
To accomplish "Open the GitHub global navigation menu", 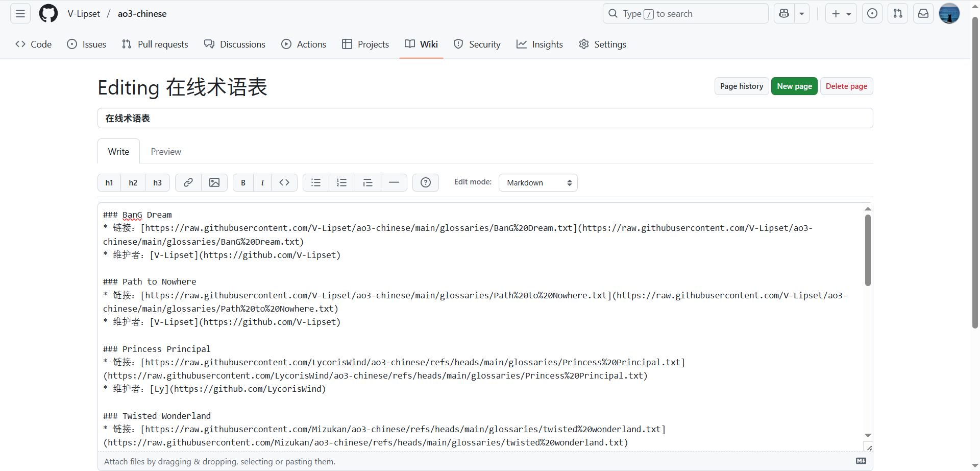I will [20, 14].
